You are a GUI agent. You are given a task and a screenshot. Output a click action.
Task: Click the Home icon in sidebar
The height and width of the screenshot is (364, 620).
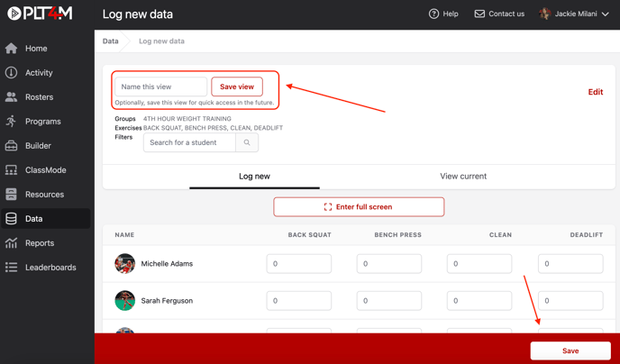coord(12,49)
